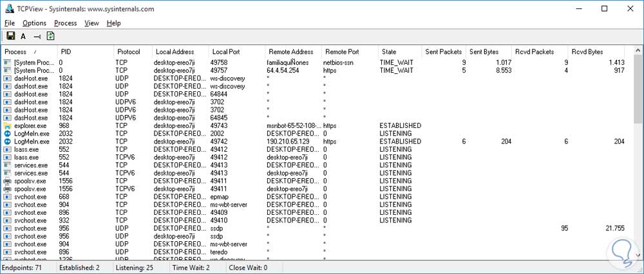
Task: Click remote address 64.4.54.254
Action: coord(284,70)
